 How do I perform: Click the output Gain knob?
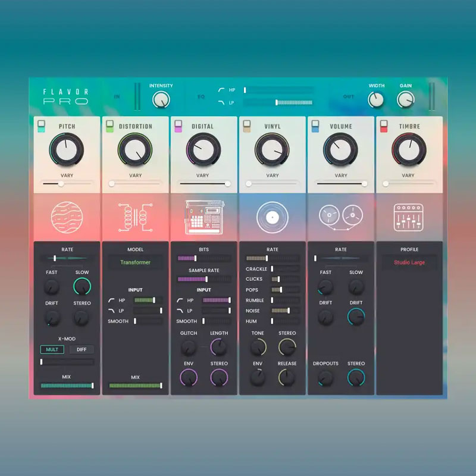[x=406, y=99]
